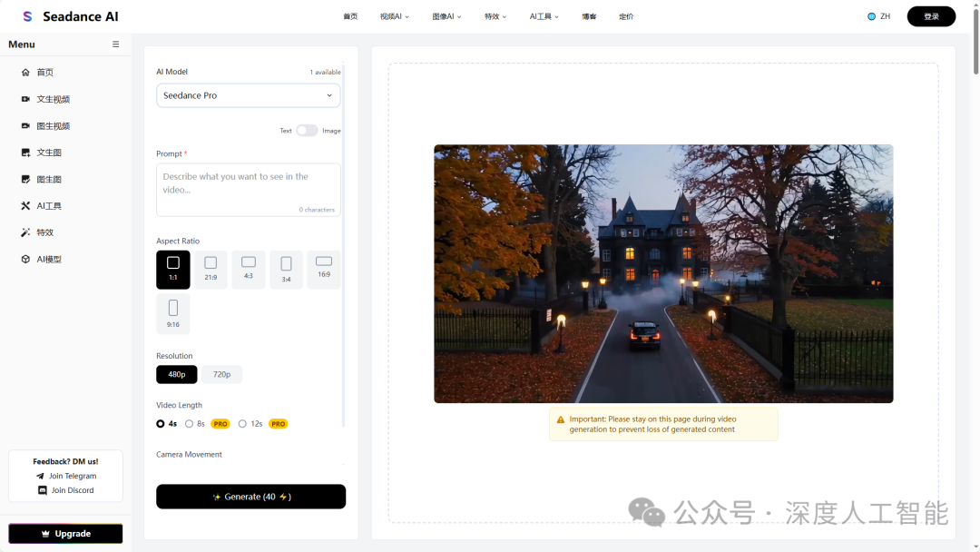
Task: Click the magic wand icon beside 特效
Action: coord(25,232)
